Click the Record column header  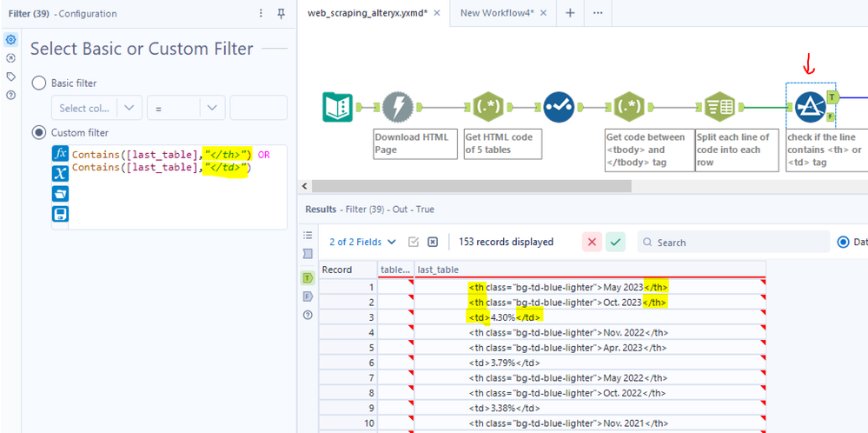348,269
